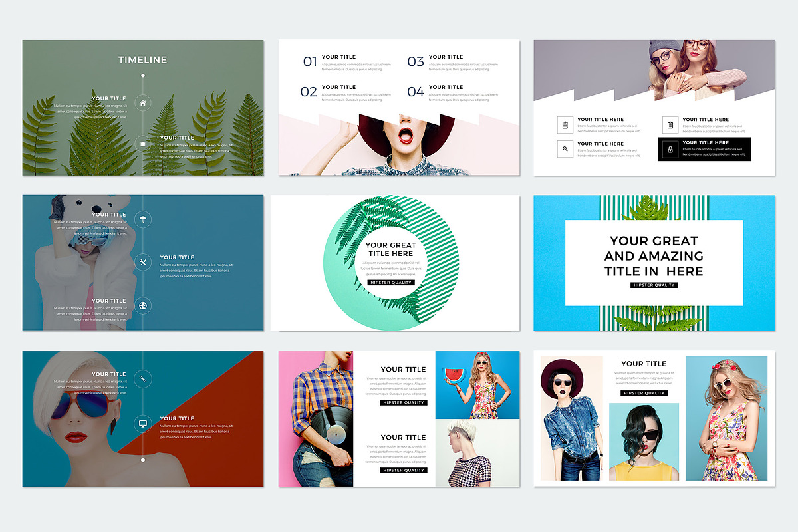The height and width of the screenshot is (532, 798).
Task: Click the end dot of the red-blue slide timeline
Action: [x=143, y=460]
